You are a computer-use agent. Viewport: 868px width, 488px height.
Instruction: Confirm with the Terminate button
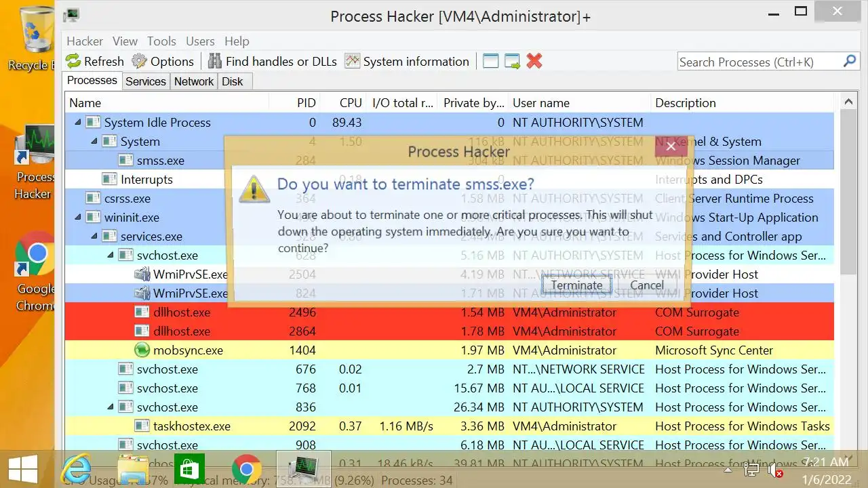(576, 285)
